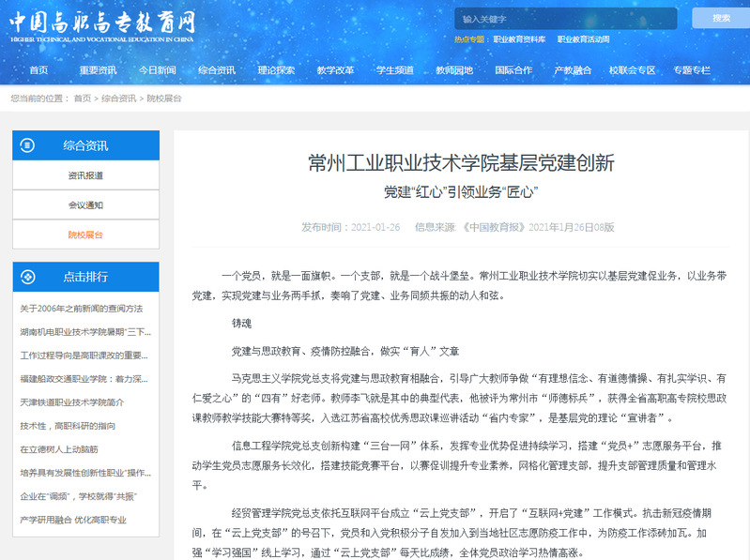Select 今日新闻 from the top navigation
Viewport: 750px width, 560px height.
157,70
